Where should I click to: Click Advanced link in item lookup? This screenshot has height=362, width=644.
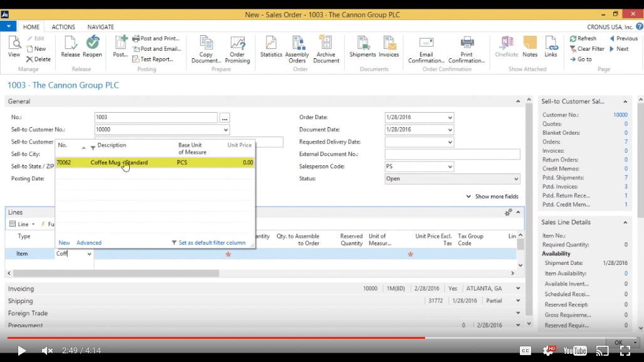tap(88, 243)
